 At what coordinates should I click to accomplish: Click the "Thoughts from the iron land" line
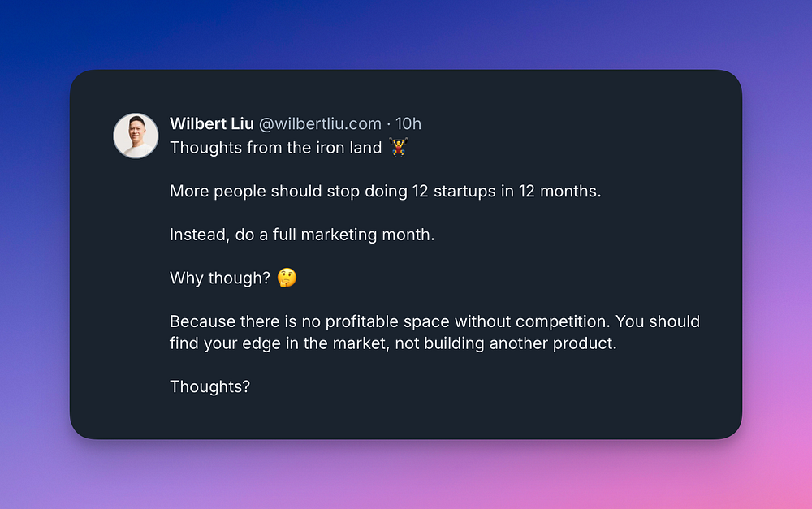(x=275, y=148)
